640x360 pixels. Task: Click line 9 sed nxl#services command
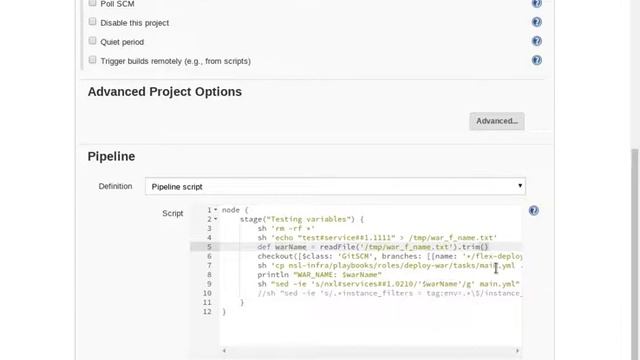388,284
